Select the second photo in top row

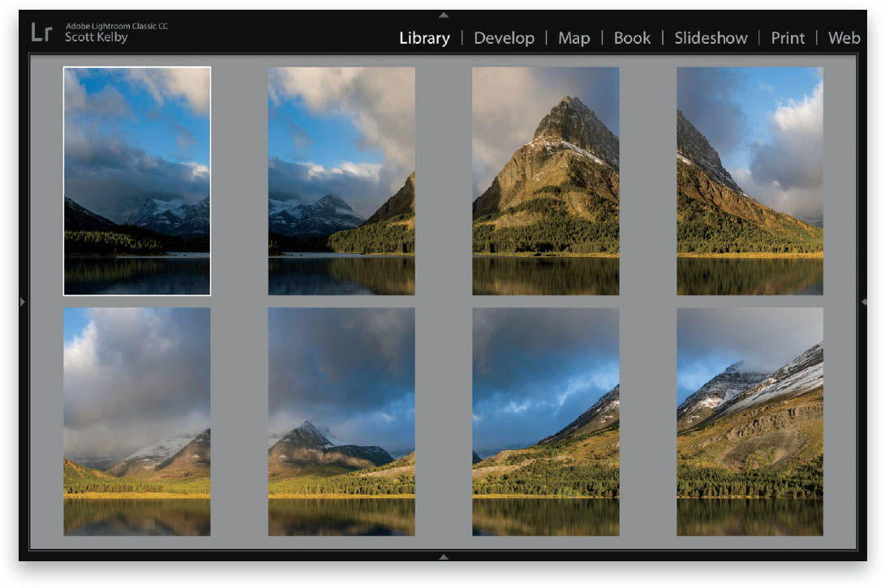pos(342,180)
